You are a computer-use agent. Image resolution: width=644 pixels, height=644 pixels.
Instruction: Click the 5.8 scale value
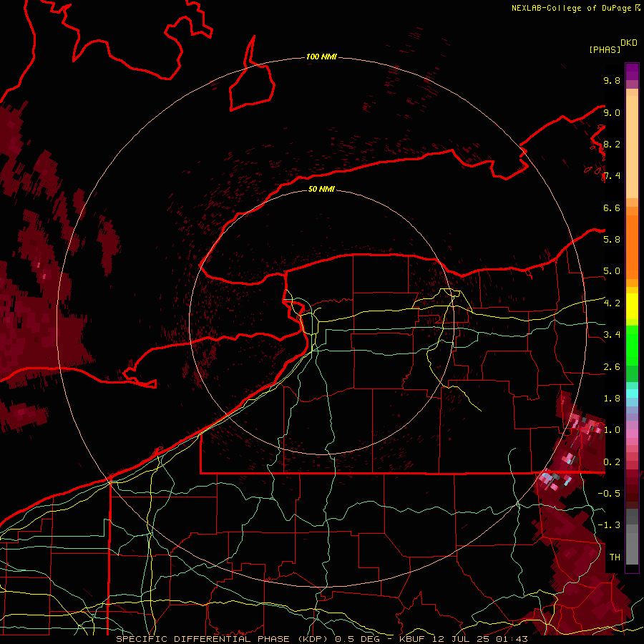(x=612, y=240)
